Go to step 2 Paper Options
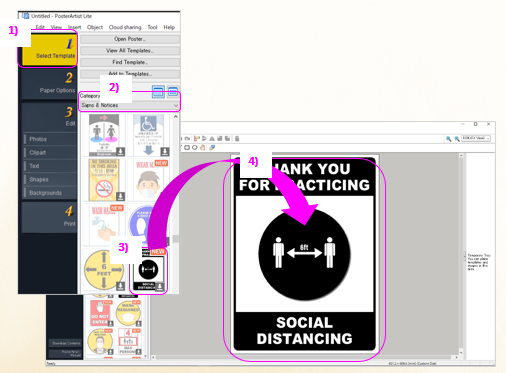506x373 pixels. [49, 84]
